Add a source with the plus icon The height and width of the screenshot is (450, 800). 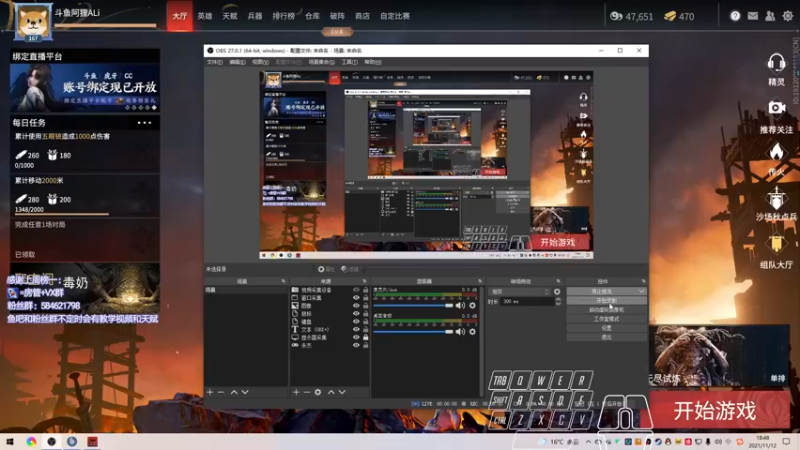(296, 392)
